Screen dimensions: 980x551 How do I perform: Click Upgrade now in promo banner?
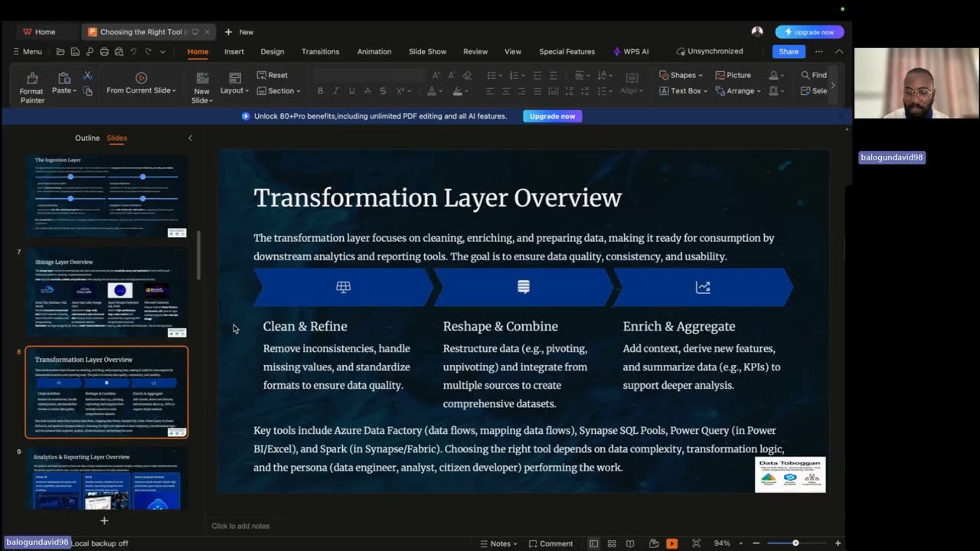tap(552, 116)
